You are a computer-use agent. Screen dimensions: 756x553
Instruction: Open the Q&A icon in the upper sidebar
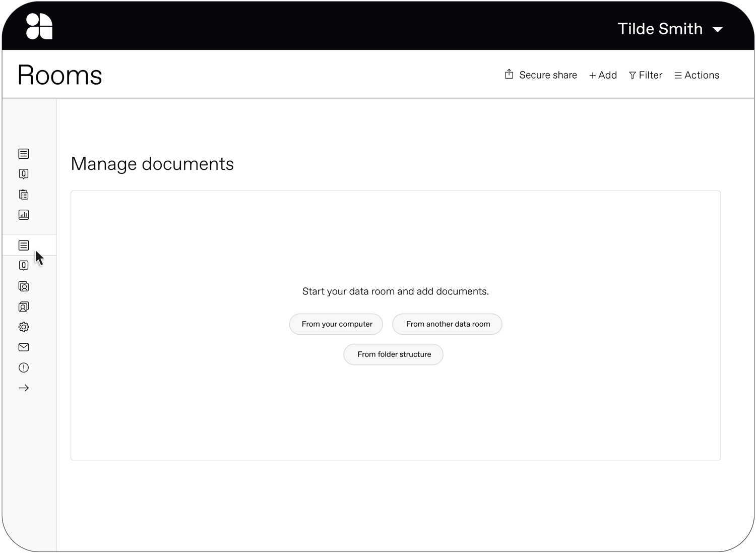click(23, 173)
